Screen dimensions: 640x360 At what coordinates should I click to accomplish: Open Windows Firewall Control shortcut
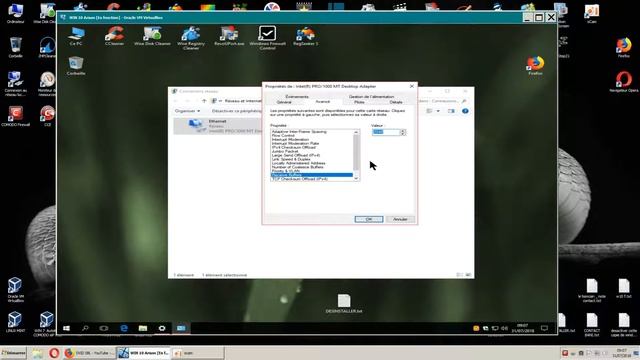pyautogui.click(x=267, y=38)
